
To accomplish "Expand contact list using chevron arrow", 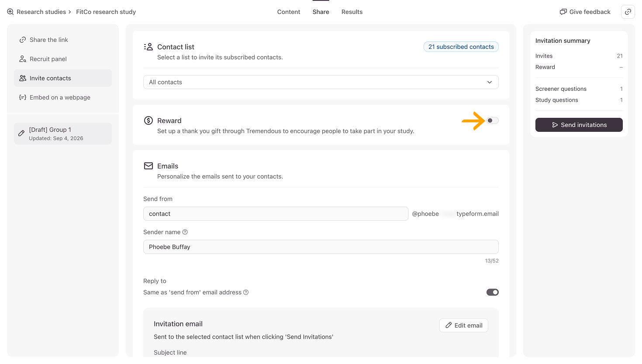I will (x=490, y=82).
